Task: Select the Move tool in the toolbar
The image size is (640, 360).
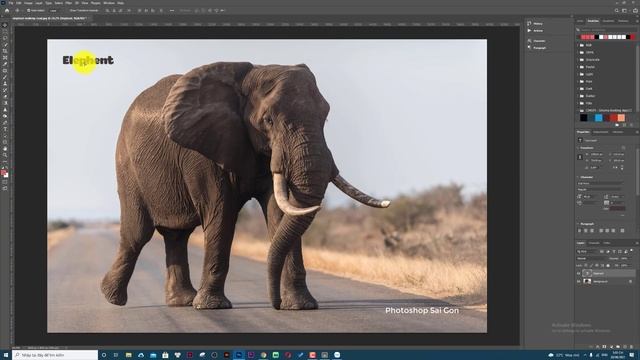Action: (5, 25)
